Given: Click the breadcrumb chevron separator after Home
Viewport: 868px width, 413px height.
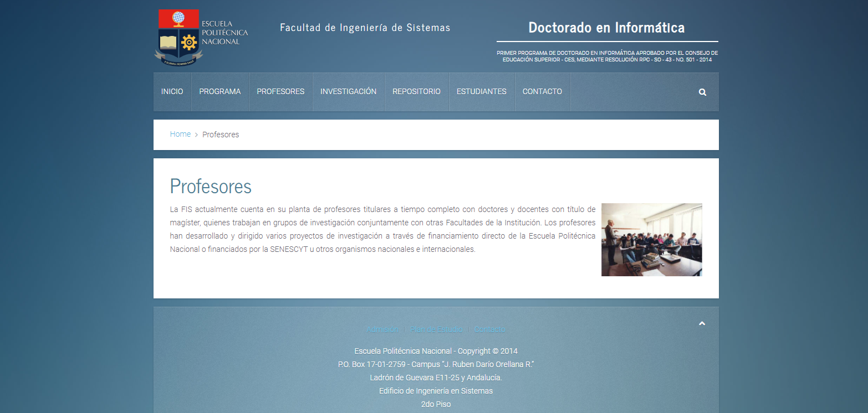Looking at the screenshot, I should click(x=196, y=135).
